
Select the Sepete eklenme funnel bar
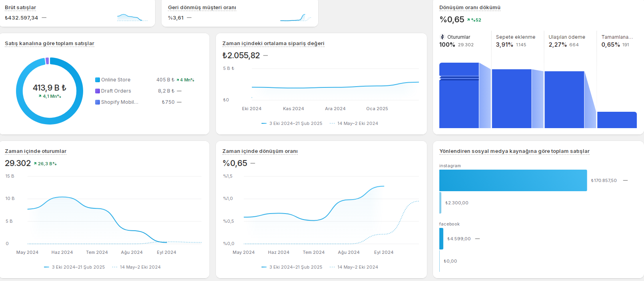(x=512, y=99)
